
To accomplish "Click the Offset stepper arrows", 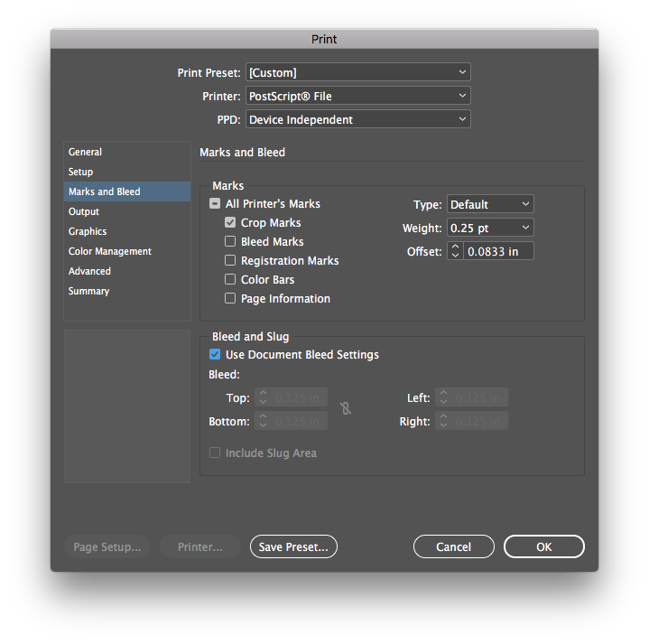I will pyautogui.click(x=455, y=251).
